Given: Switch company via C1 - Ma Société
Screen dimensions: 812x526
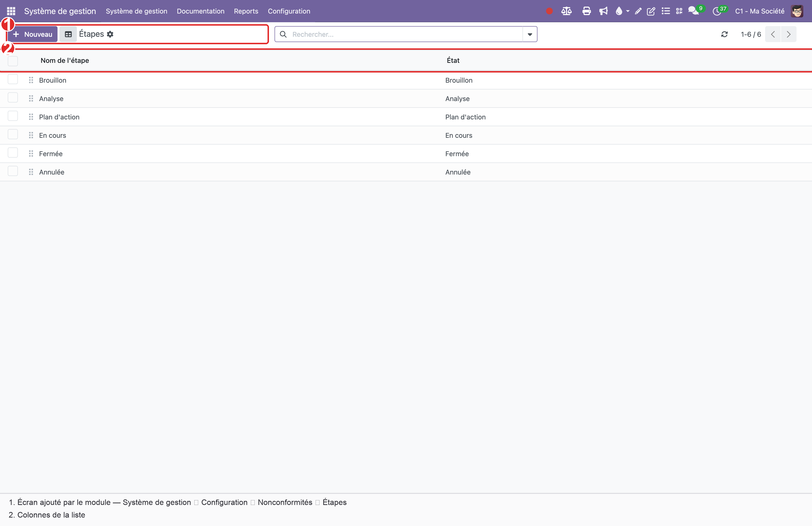Looking at the screenshot, I should [760, 11].
